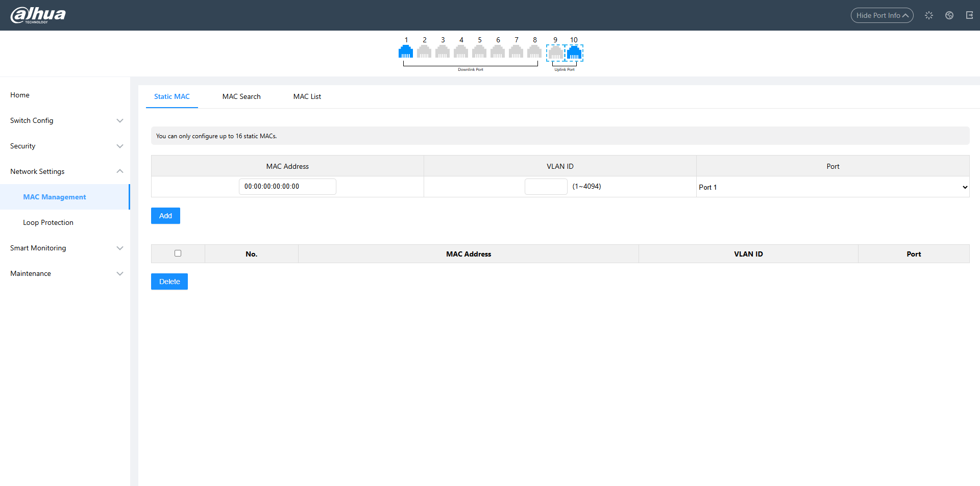Click the logout icon in top bar
This screenshot has height=486, width=980.
969,15
